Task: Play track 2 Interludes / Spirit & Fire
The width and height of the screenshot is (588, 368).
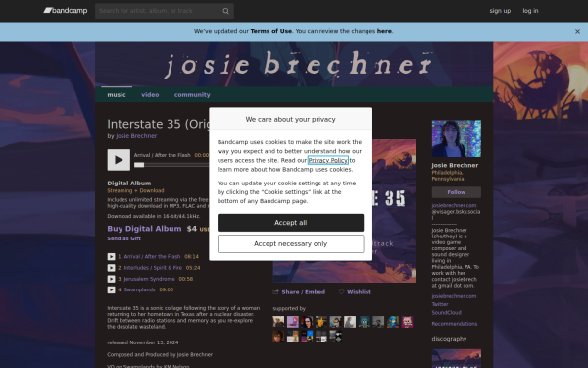Action: 111,268
